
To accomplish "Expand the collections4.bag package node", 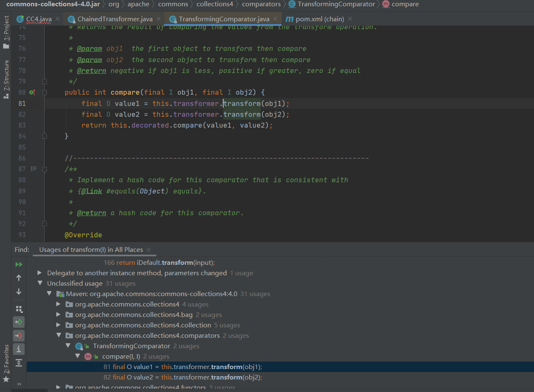I will pos(58,315).
